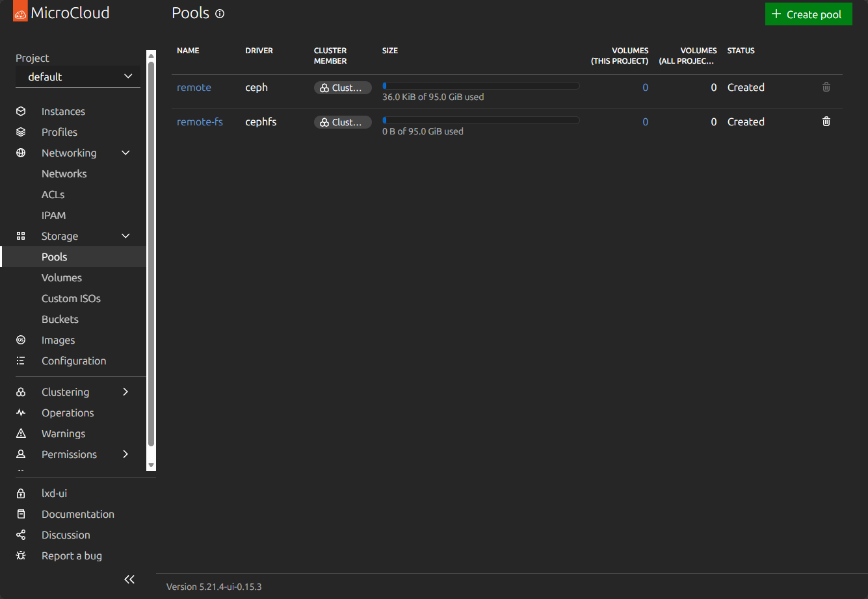Viewport: 868px width, 599px height.
Task: Click the Clustering hexagons icon
Action: 21,392
